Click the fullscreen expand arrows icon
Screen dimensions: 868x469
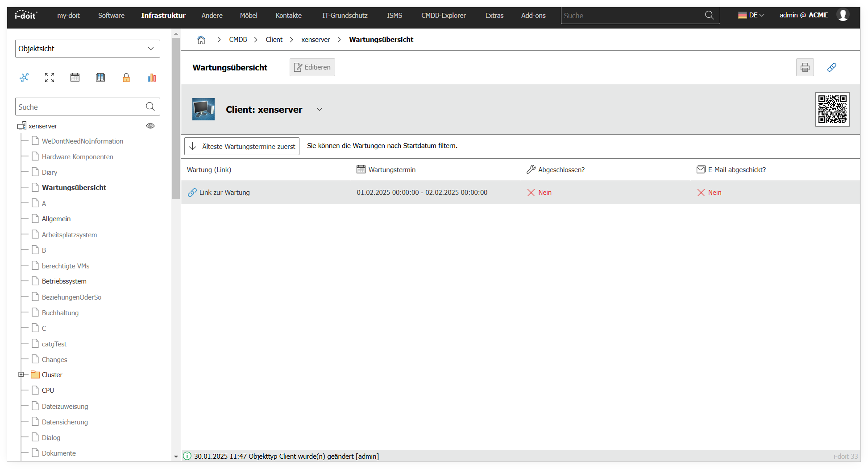tap(50, 78)
